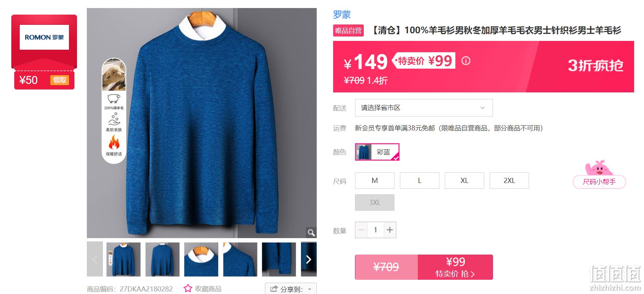Open the 罗蒙 brand link
The height and width of the screenshot is (294, 644).
[x=342, y=15]
